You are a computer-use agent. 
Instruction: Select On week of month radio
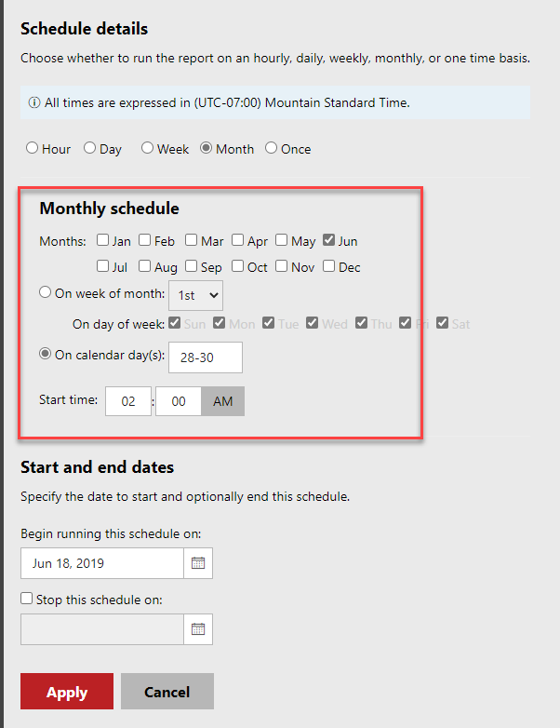pos(45,292)
